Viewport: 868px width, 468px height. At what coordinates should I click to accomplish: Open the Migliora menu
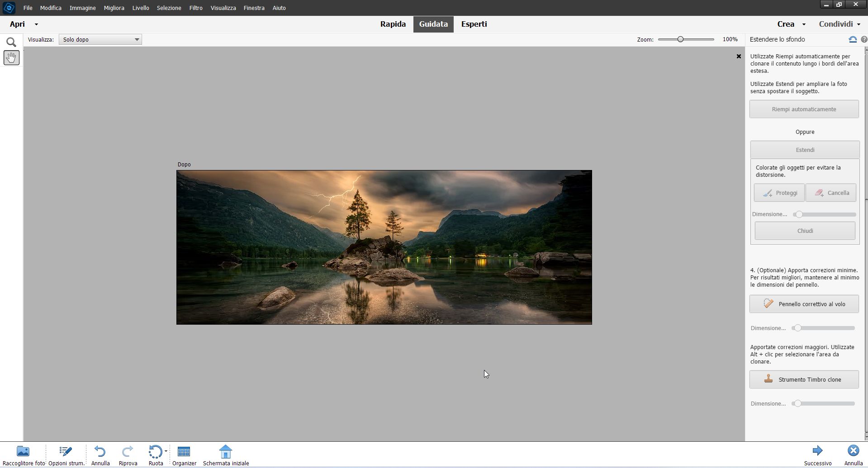[x=114, y=8]
